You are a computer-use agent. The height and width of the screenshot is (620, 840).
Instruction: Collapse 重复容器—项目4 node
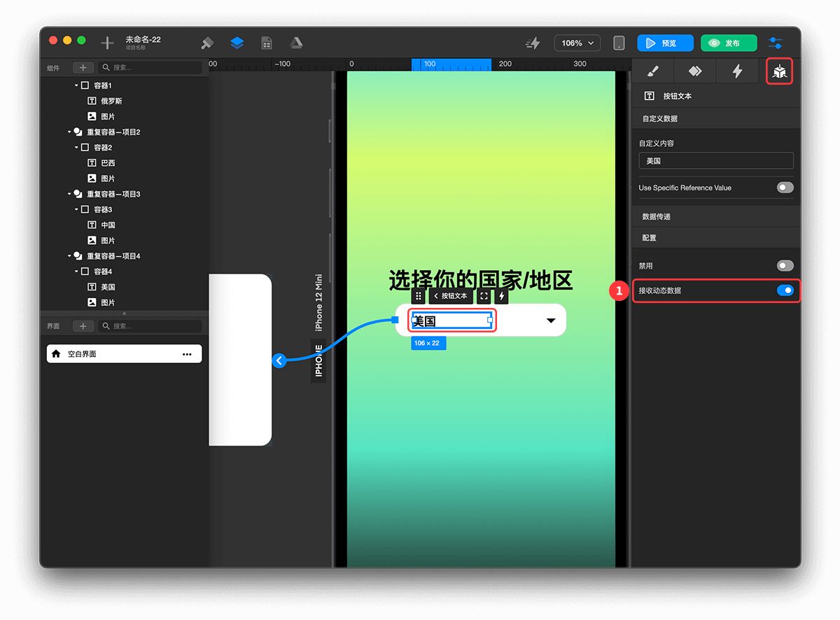69,256
